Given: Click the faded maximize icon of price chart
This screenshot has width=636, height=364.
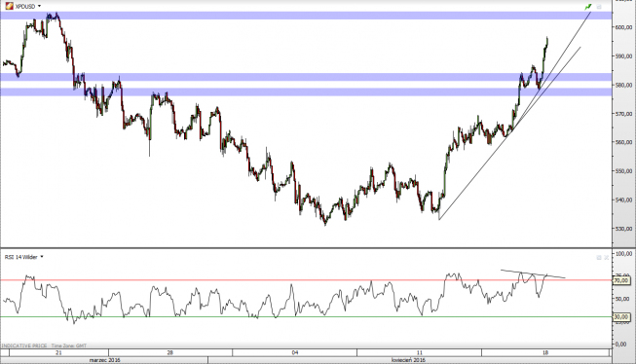Looking at the screenshot, I should click(599, 7).
